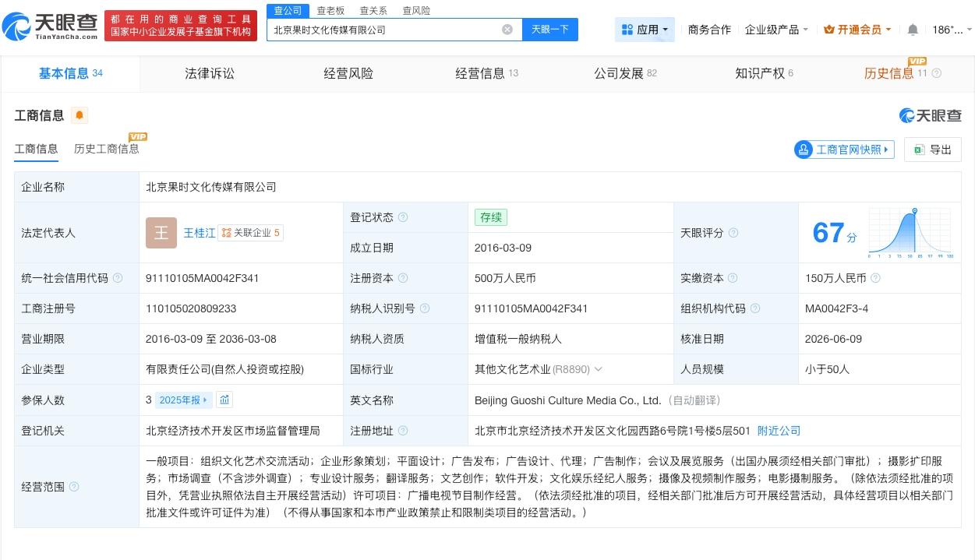
Task: Open the 经营风险 tab
Action: (x=348, y=73)
